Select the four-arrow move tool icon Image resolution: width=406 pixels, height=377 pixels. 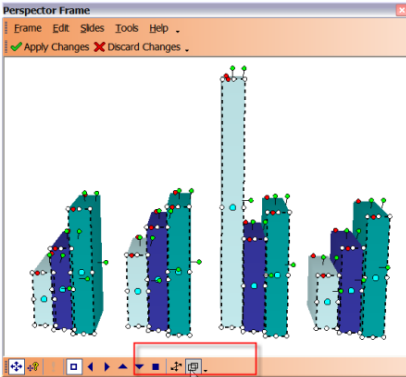pos(16,367)
